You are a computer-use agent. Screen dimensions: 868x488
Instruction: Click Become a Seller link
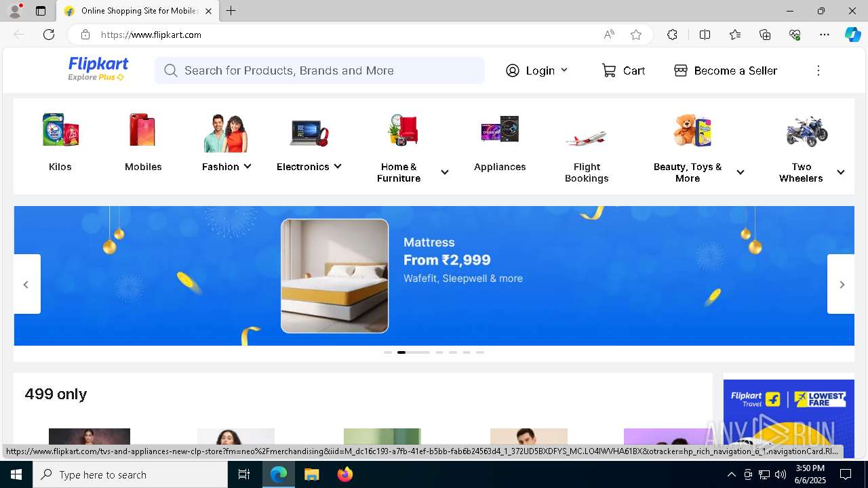pos(726,70)
